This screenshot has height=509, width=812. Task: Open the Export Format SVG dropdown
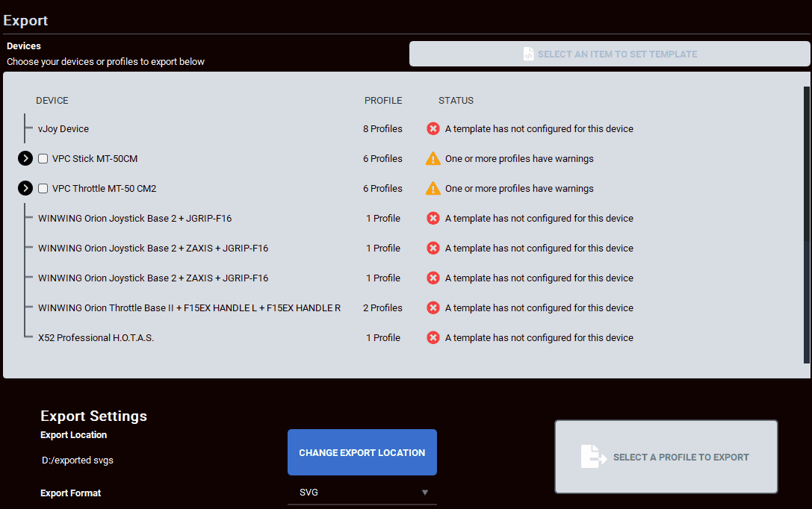click(362, 493)
